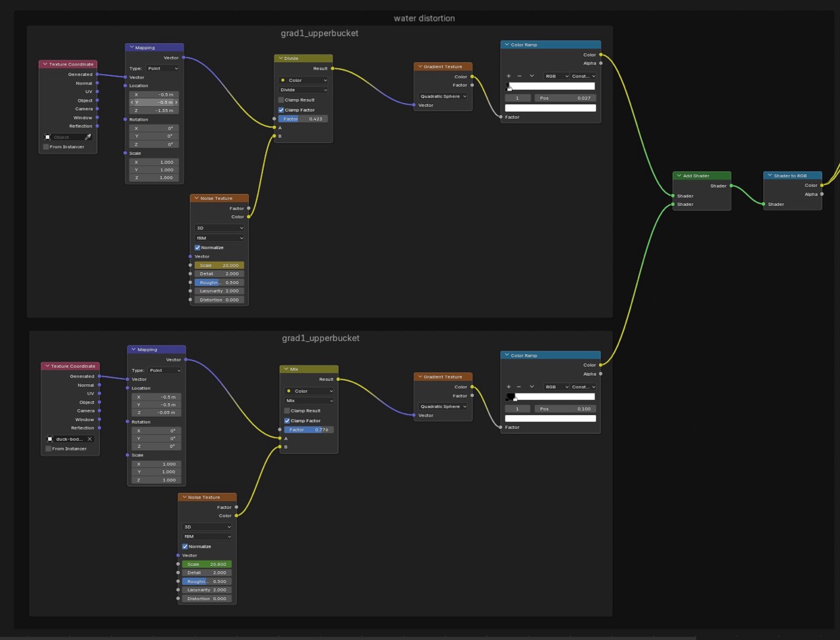840x640 pixels.
Task: Click the left arrow on Mapping Y location
Action: [133, 102]
